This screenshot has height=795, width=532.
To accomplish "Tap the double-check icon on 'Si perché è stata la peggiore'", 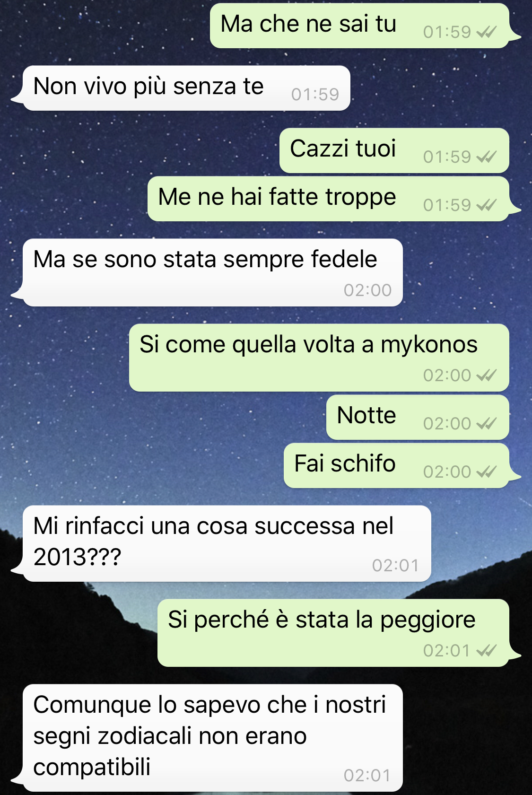I will (487, 651).
